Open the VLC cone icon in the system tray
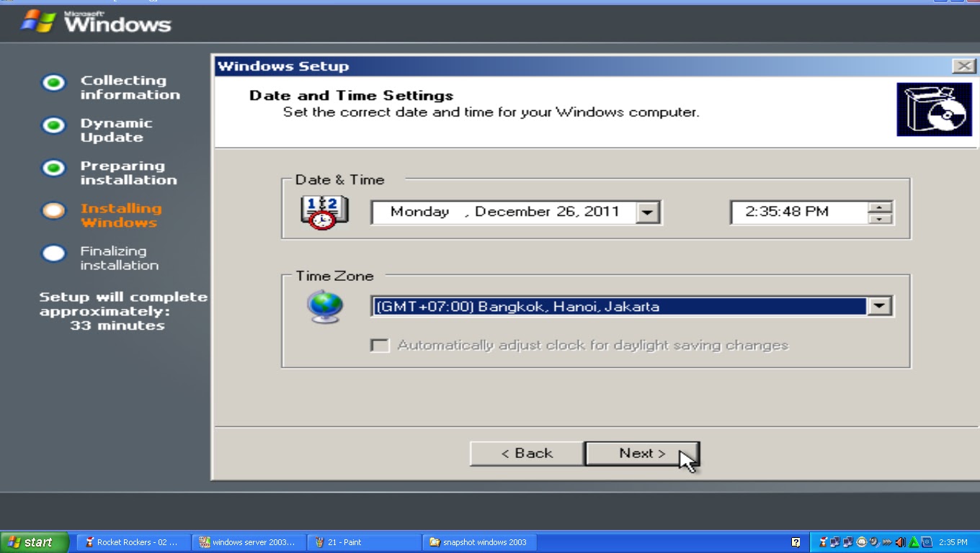Image resolution: width=980 pixels, height=553 pixels. 822,542
